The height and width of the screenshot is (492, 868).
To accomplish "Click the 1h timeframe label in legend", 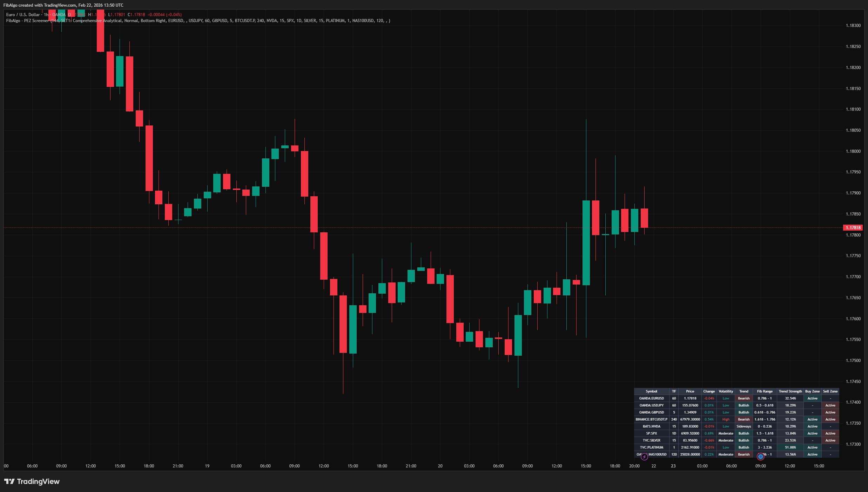I will click(46, 15).
